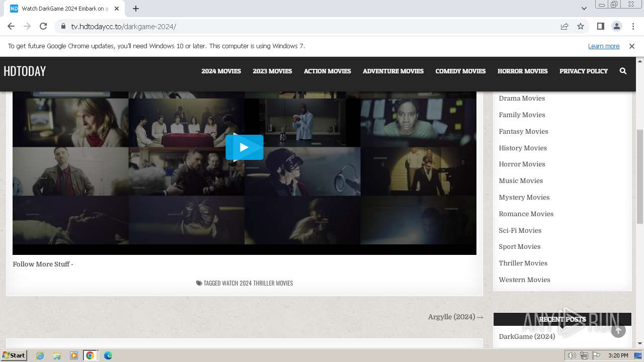Expand the tab search dropdown
The image size is (644, 362).
pyautogui.click(x=584, y=9)
